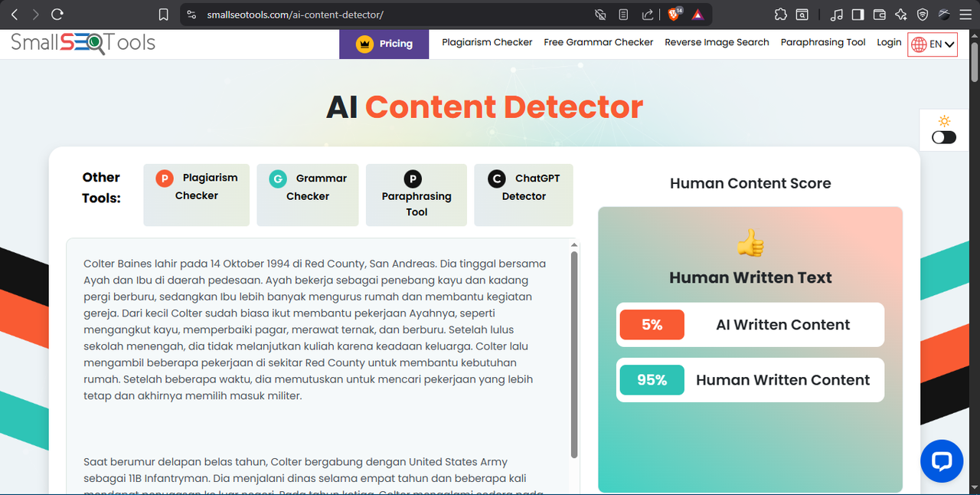Screen dimensions: 980x495
Task: Open the Plagiarism Checker tool card label
Action: pyautogui.click(x=207, y=186)
